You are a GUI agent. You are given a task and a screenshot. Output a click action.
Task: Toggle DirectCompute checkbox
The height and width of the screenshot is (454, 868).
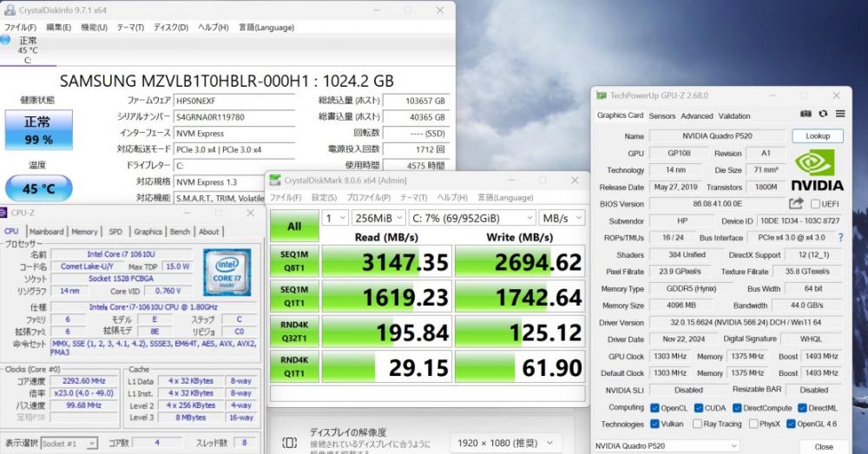737,408
